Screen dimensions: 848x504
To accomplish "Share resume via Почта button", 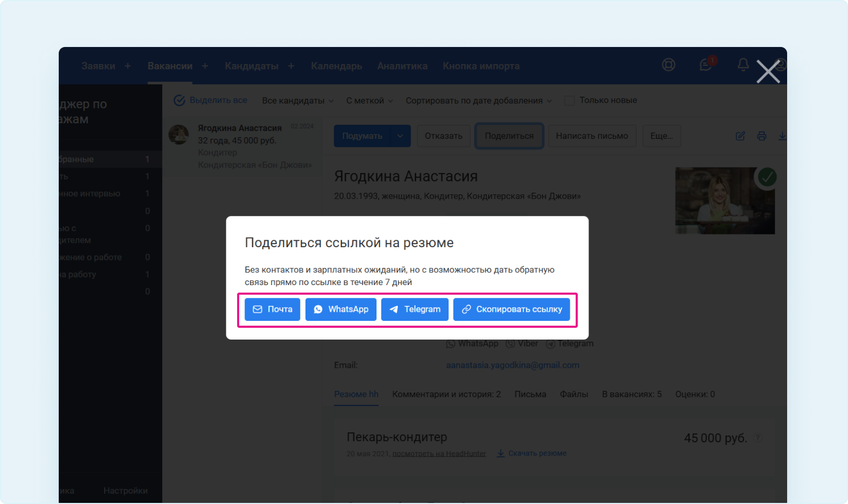I will point(272,309).
